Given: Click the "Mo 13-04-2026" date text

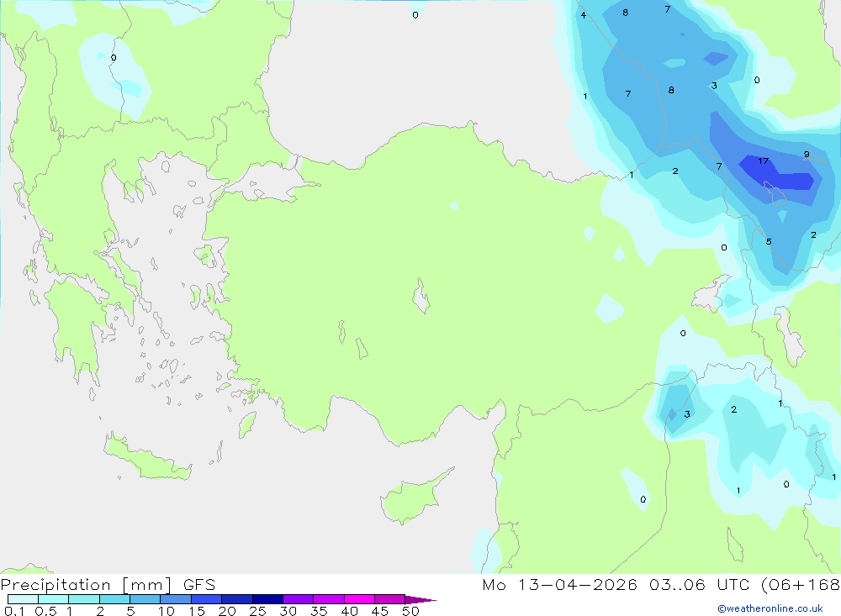Looking at the screenshot, I should 559,585.
